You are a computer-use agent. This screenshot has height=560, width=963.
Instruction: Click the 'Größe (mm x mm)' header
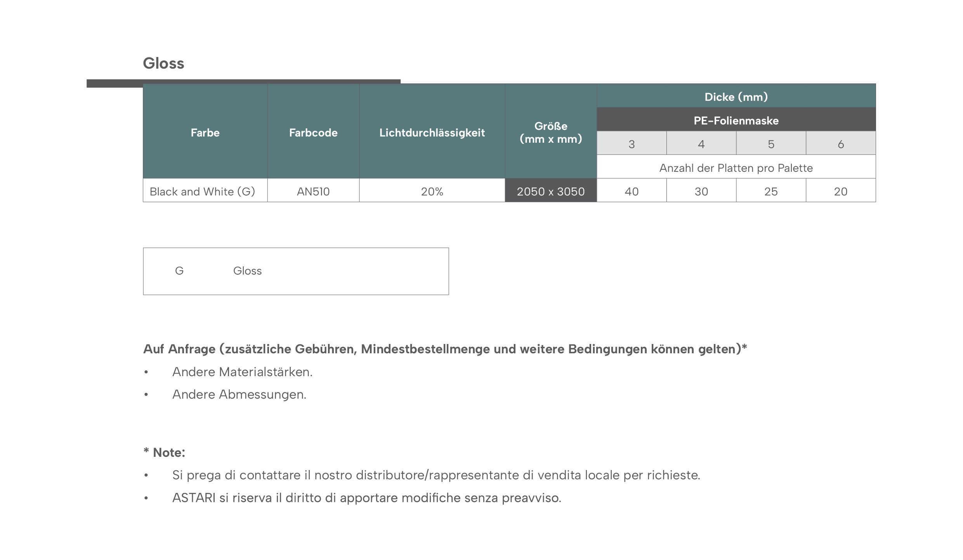[x=551, y=131]
